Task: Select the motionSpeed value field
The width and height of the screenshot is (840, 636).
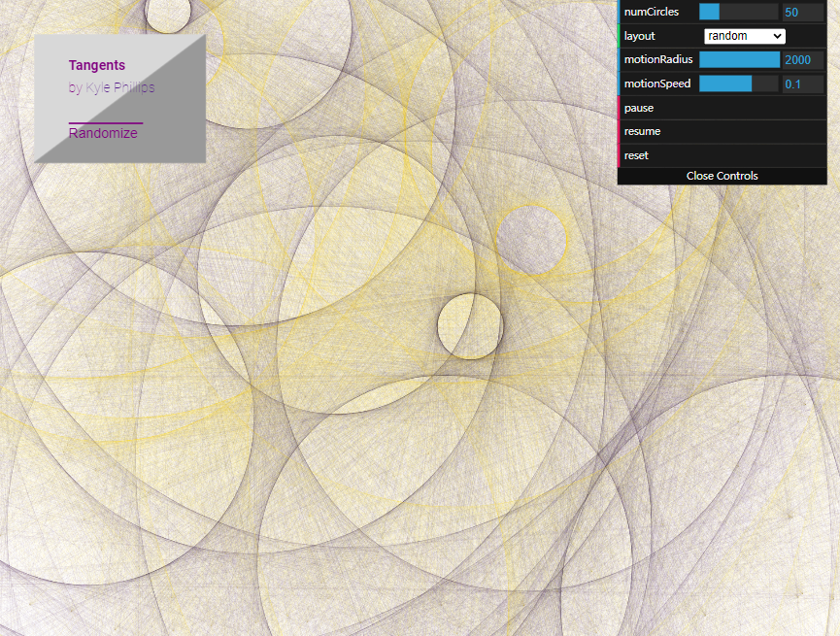Action: tap(803, 84)
